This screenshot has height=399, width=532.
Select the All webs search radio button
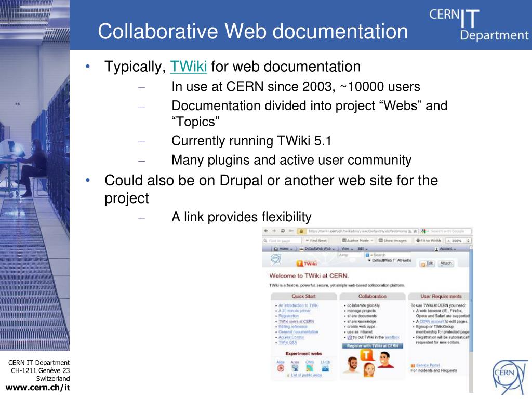(x=395, y=261)
